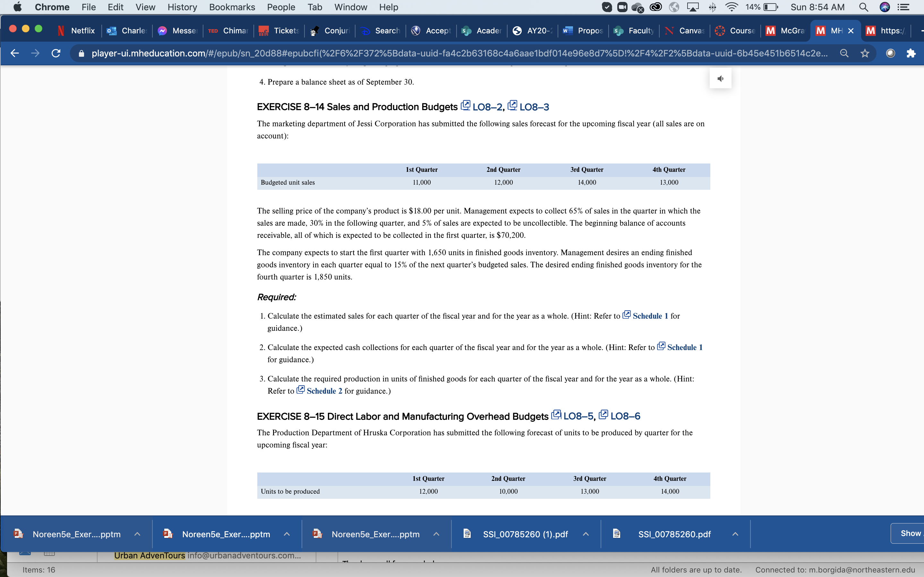
Task: Click the Show button
Action: (x=911, y=533)
